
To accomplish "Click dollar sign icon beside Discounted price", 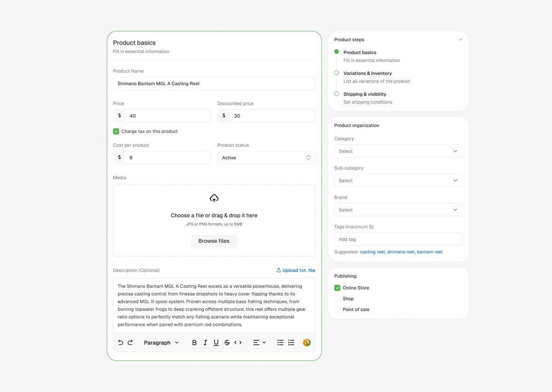I will [x=224, y=115].
